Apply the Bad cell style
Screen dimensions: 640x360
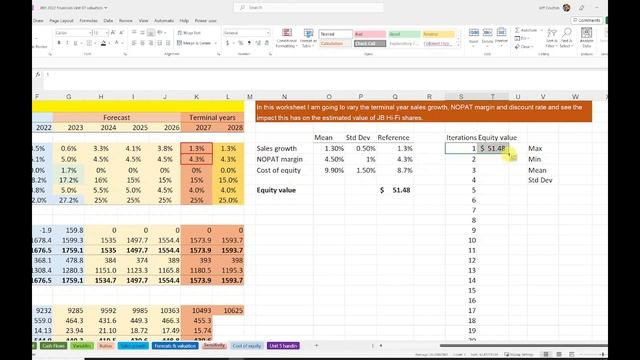pyautogui.click(x=370, y=34)
